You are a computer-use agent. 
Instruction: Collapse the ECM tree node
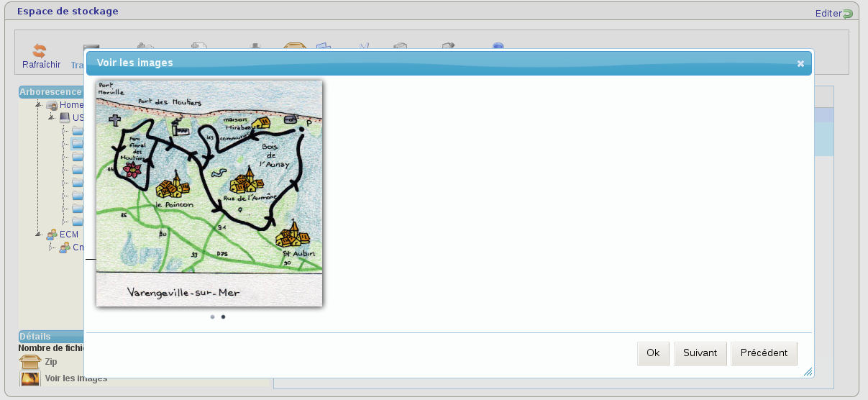pyautogui.click(x=38, y=235)
